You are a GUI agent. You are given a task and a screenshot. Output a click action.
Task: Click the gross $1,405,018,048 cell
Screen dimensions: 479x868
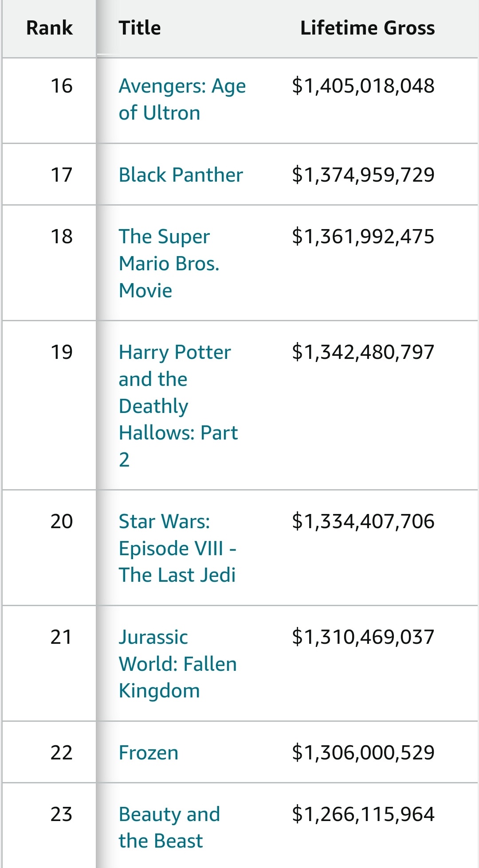(363, 86)
